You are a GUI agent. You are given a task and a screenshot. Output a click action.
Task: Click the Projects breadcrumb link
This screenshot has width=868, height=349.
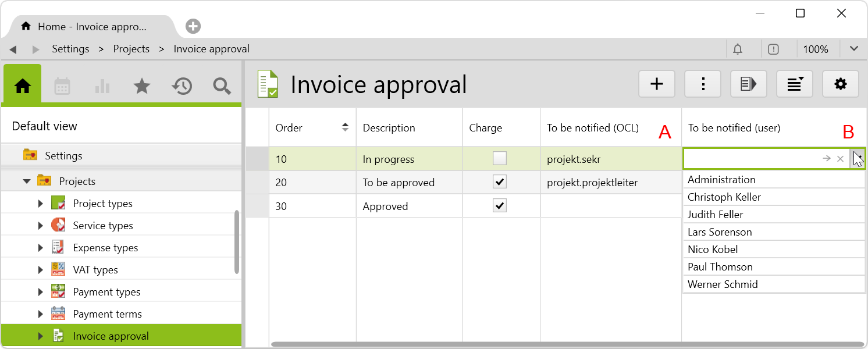pyautogui.click(x=131, y=49)
